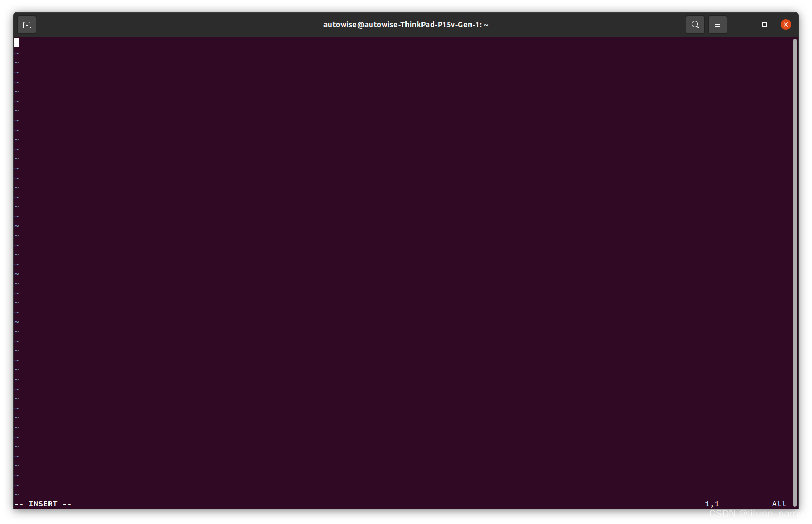Click the '1,1' cursor position text
Screen dimensions: 812x524
coord(712,504)
